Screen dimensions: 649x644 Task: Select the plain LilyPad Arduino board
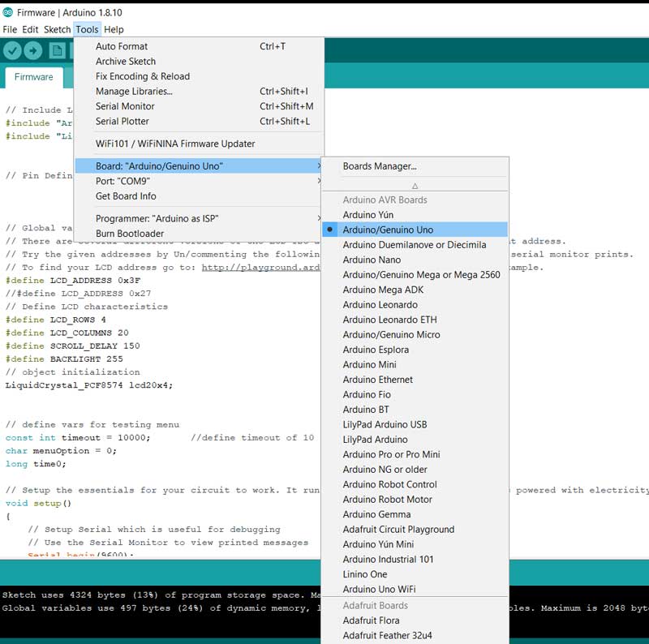tap(415, 440)
